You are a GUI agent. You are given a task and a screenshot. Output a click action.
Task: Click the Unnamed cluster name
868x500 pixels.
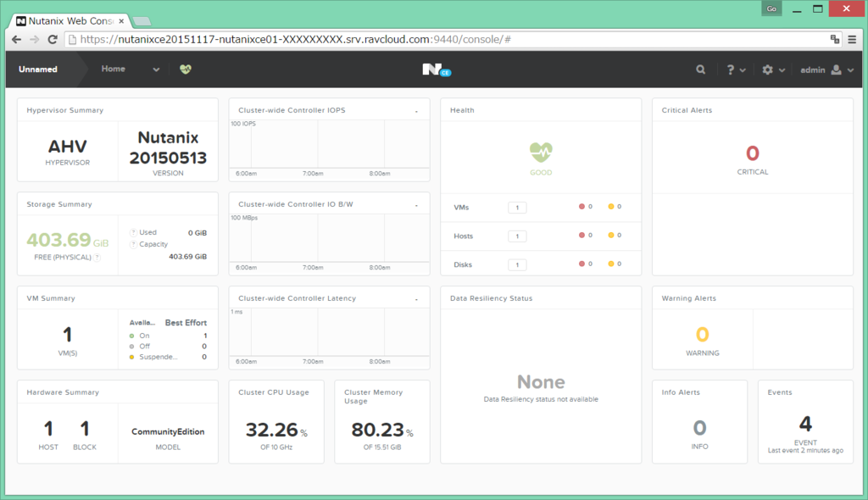click(37, 69)
